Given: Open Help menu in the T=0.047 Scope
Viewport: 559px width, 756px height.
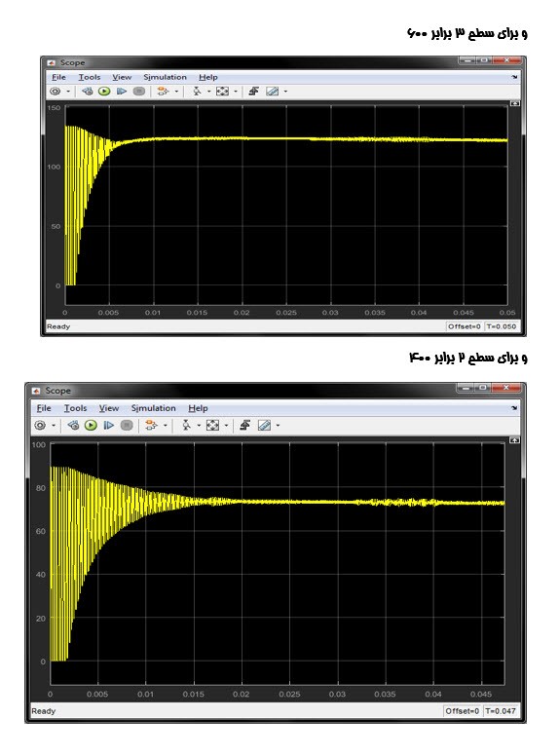Looking at the screenshot, I should 198,408.
